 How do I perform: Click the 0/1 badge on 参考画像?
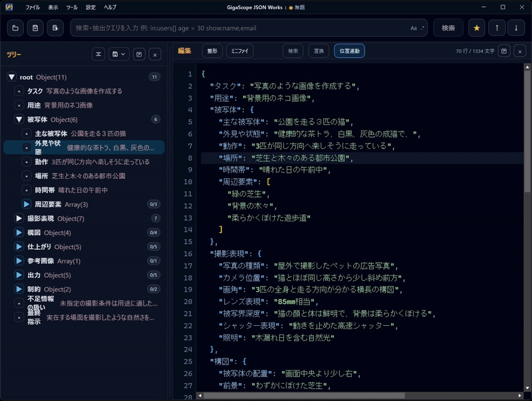(x=154, y=261)
